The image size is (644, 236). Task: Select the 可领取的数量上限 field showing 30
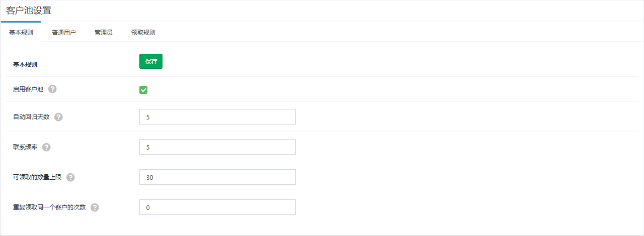click(x=217, y=177)
